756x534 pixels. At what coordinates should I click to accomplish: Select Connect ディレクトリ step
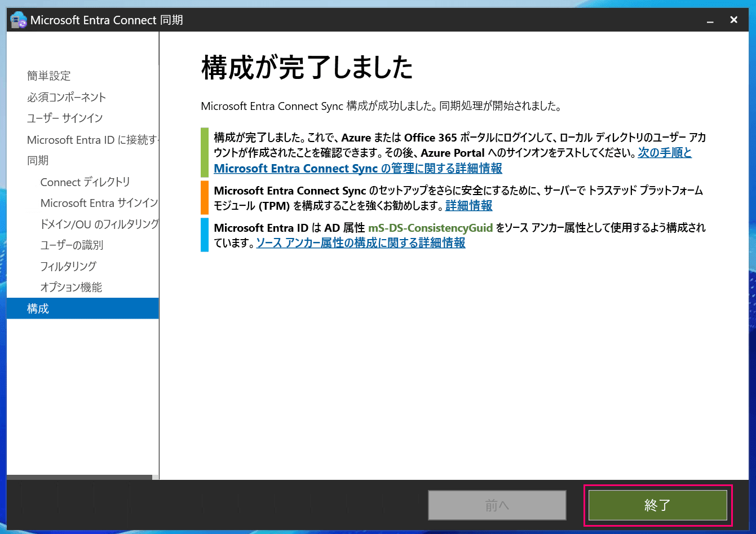point(85,182)
